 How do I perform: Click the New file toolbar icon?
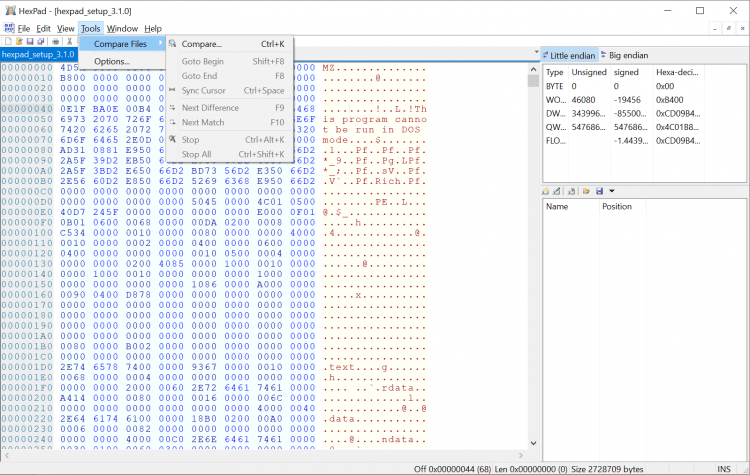pyautogui.click(x=6, y=41)
